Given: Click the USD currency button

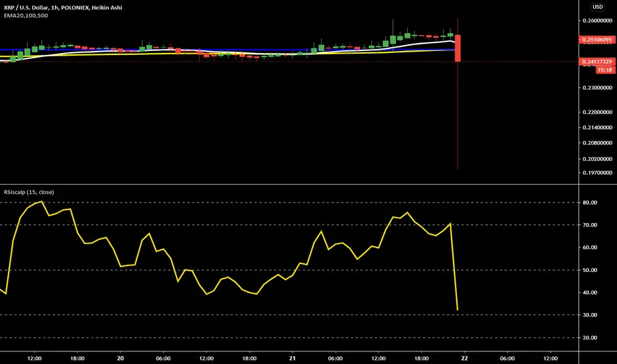Looking at the screenshot, I should 597,7.
